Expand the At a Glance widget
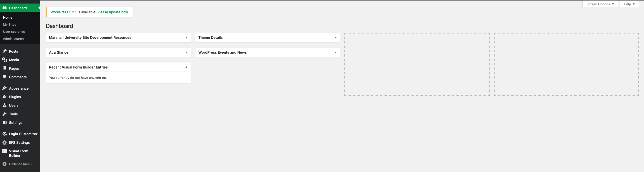Screen dimensions: 644x172 [186, 52]
